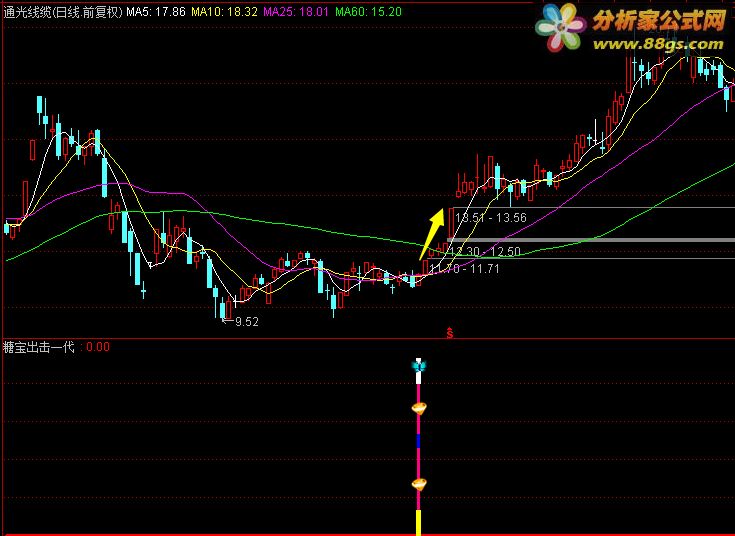
Task: Click the diamond icon nearest the yellow segment
Action: coord(419,483)
